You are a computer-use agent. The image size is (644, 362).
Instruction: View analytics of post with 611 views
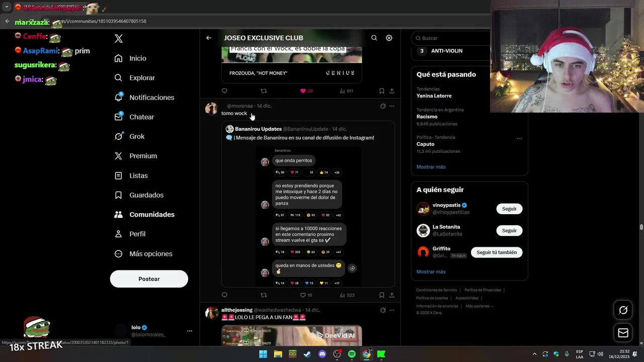tap(346, 91)
